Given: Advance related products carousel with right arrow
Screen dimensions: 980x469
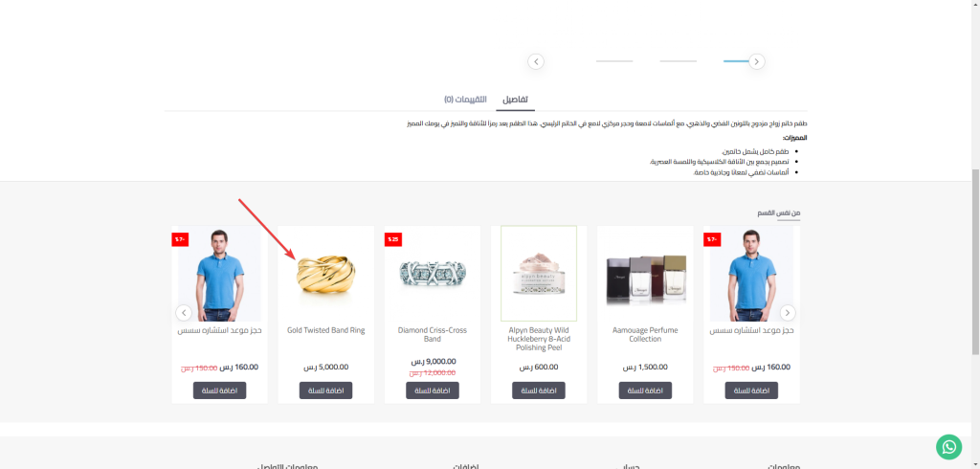Looking at the screenshot, I should point(789,313).
